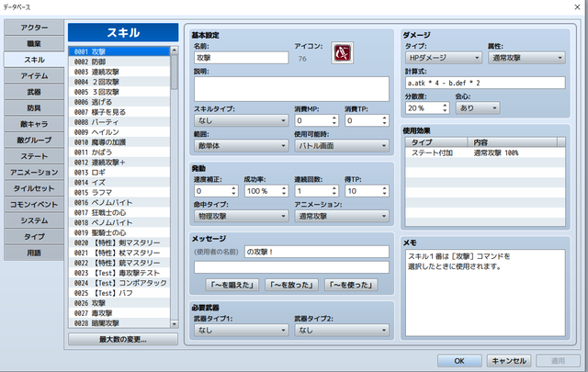588x372 pixels.
Task: Click the 分散度 stepper arrows
Action: [x=445, y=108]
